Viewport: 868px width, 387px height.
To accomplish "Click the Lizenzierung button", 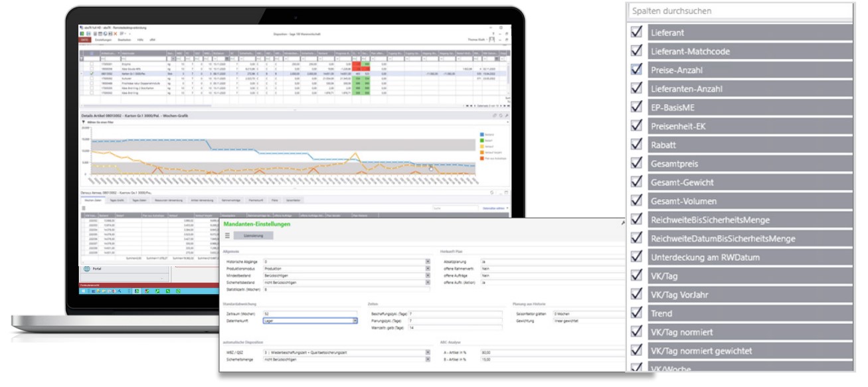I will pos(253,235).
